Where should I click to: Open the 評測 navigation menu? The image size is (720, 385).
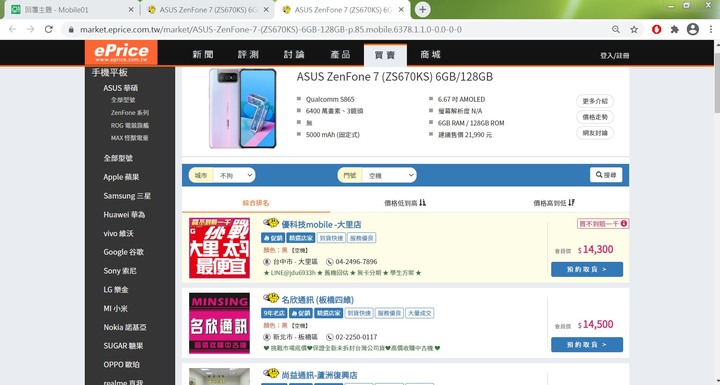[x=248, y=55]
